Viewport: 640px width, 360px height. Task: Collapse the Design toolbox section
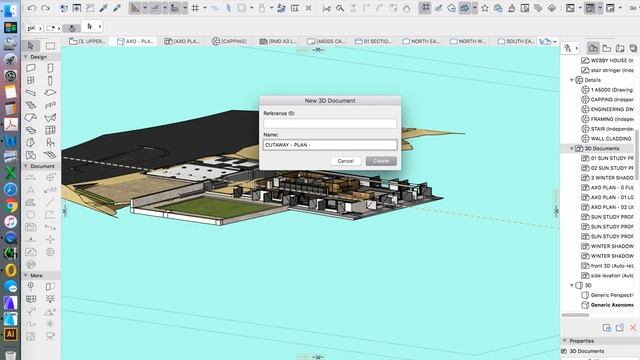click(x=26, y=57)
